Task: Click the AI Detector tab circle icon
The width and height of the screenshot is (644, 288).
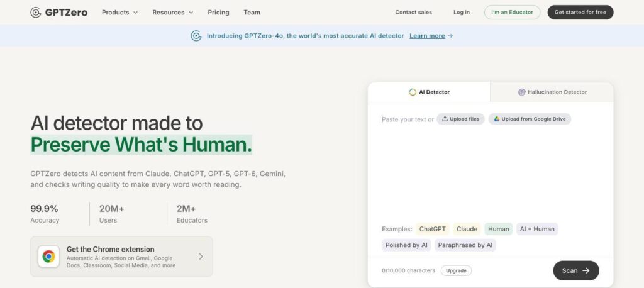Action: pos(413,92)
